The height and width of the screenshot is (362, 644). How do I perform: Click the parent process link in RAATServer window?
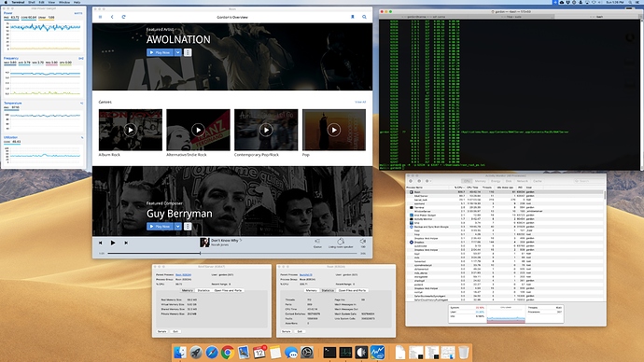coord(183,274)
